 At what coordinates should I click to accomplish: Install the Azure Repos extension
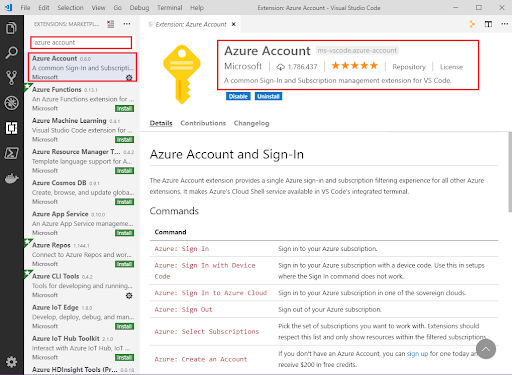(x=124, y=264)
